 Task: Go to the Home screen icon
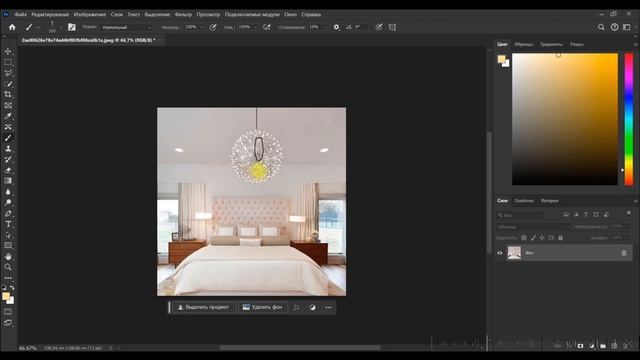point(12,27)
